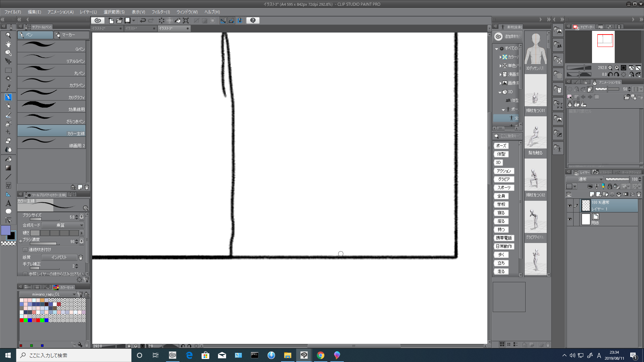Screen dimensions: 644x362
Task: Open the layer blend mode 通常 dropdown
Action: click(584, 179)
